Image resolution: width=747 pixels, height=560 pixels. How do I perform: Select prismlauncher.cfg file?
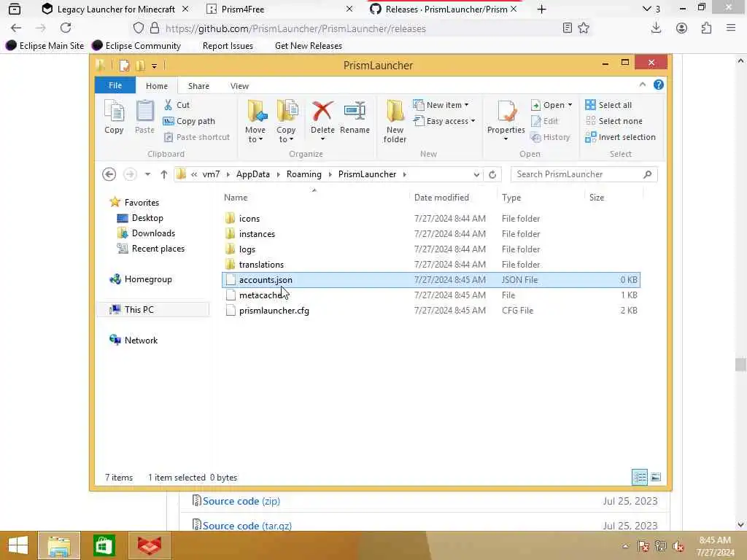point(274,311)
